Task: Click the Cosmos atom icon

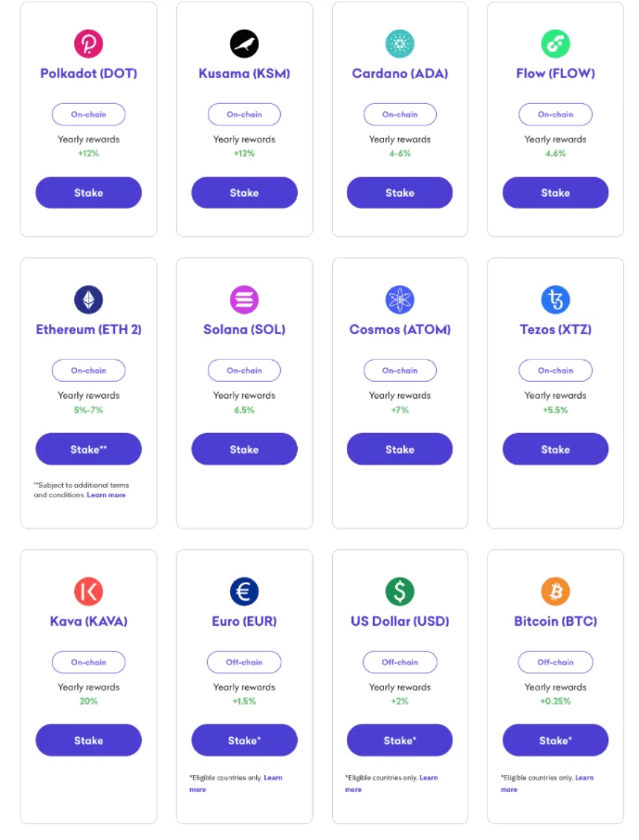Action: (x=400, y=299)
